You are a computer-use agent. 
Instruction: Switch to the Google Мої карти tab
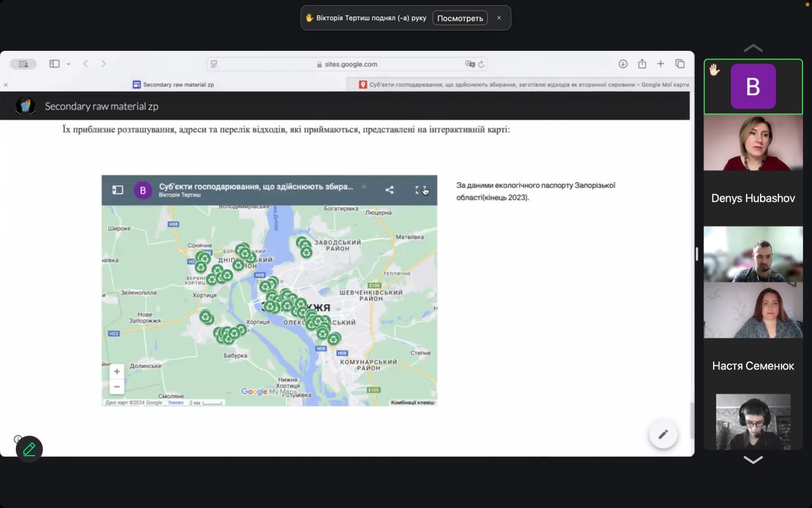pyautogui.click(x=523, y=84)
